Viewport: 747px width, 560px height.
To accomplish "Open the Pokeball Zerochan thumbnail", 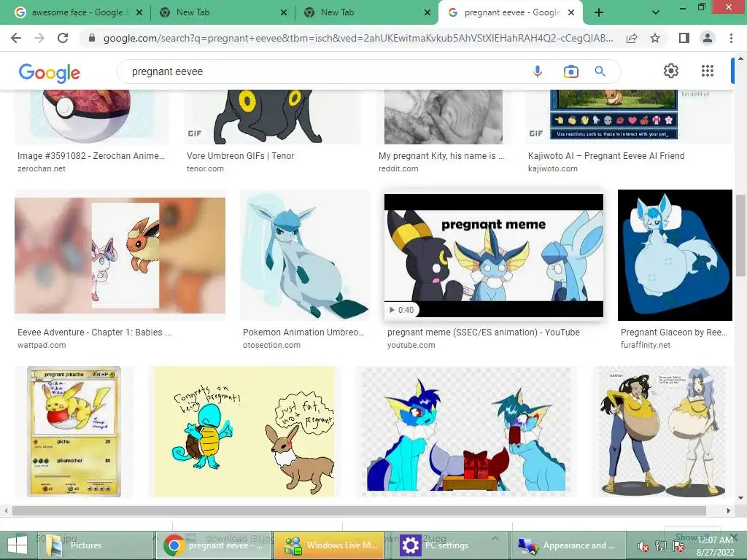I will (92, 117).
